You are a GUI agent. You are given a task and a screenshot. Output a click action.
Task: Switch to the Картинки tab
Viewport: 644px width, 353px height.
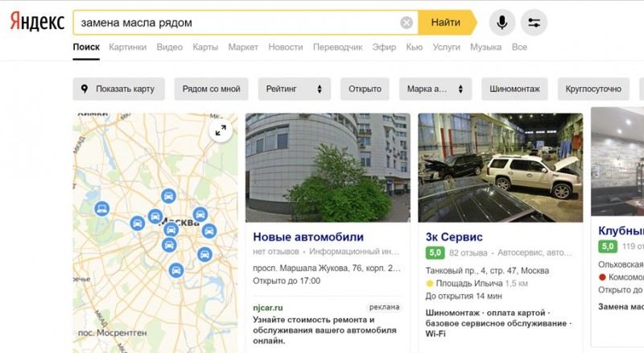pyautogui.click(x=128, y=48)
